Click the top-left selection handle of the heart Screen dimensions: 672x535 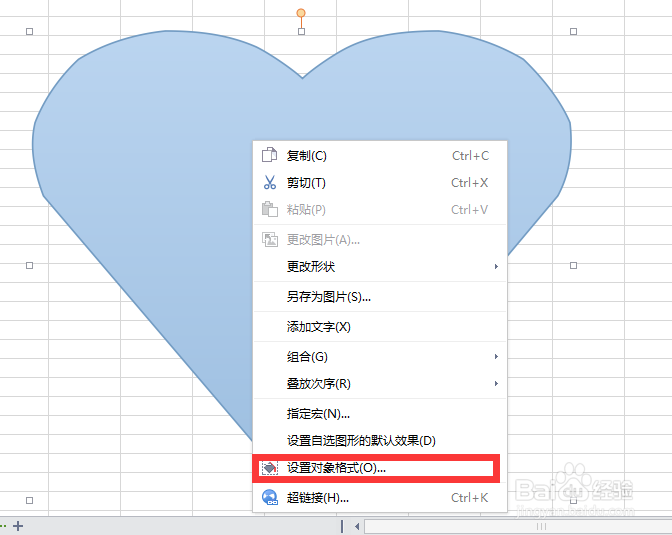(30, 31)
